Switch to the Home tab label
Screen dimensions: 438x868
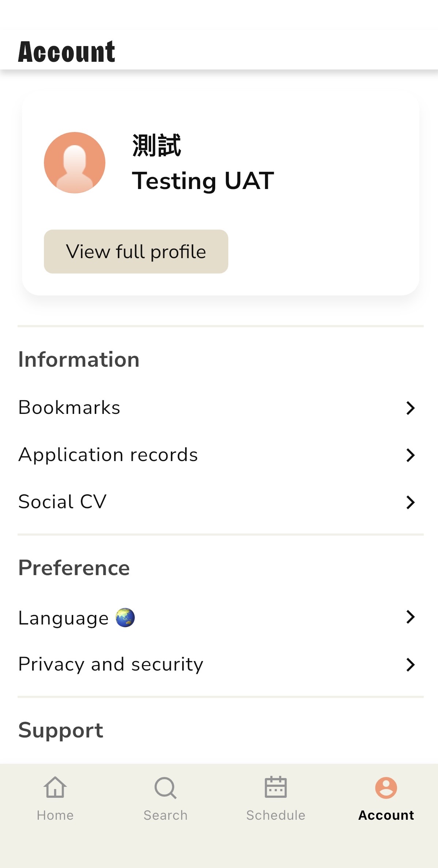pyautogui.click(x=55, y=815)
